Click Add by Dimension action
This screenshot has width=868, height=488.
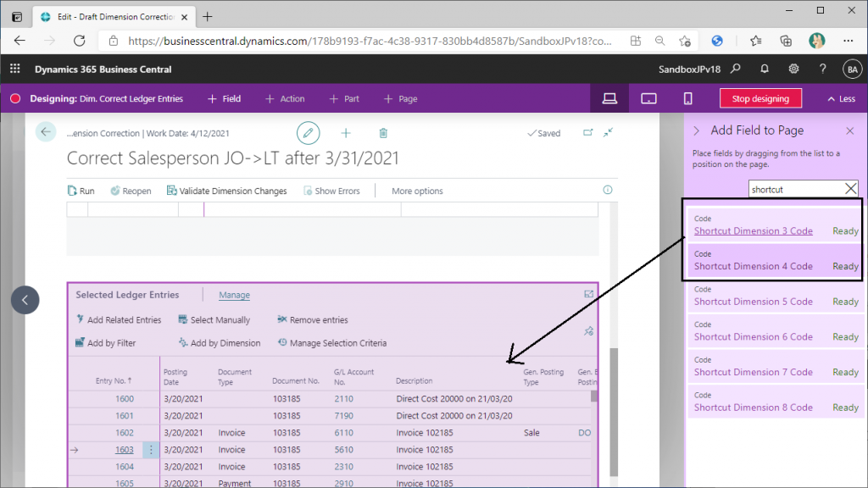click(x=220, y=343)
